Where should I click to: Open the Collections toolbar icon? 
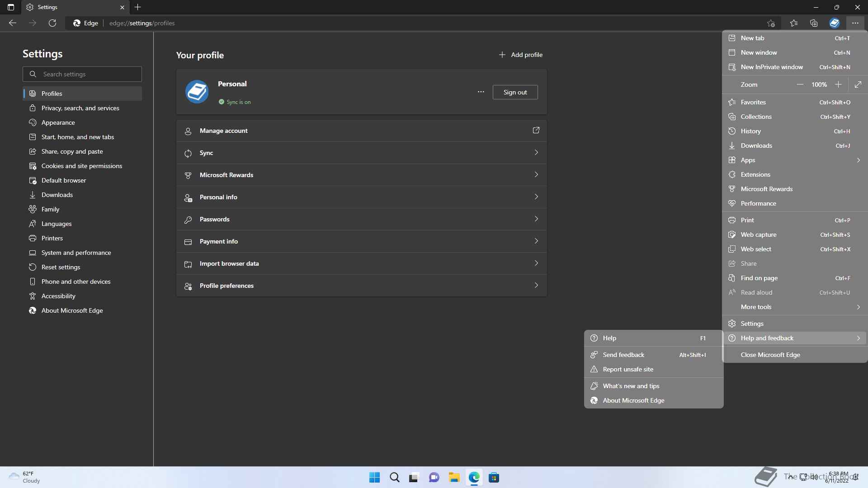point(814,23)
